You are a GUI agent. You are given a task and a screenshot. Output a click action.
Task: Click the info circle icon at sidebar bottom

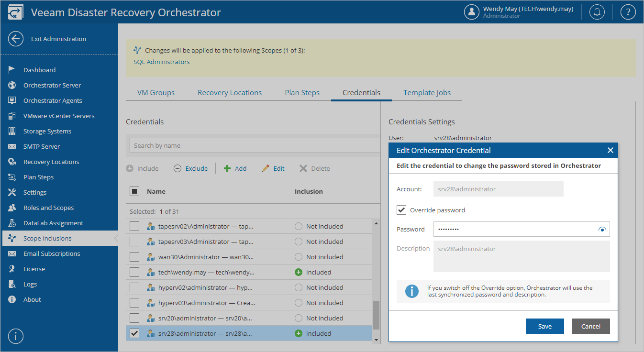coord(16,336)
